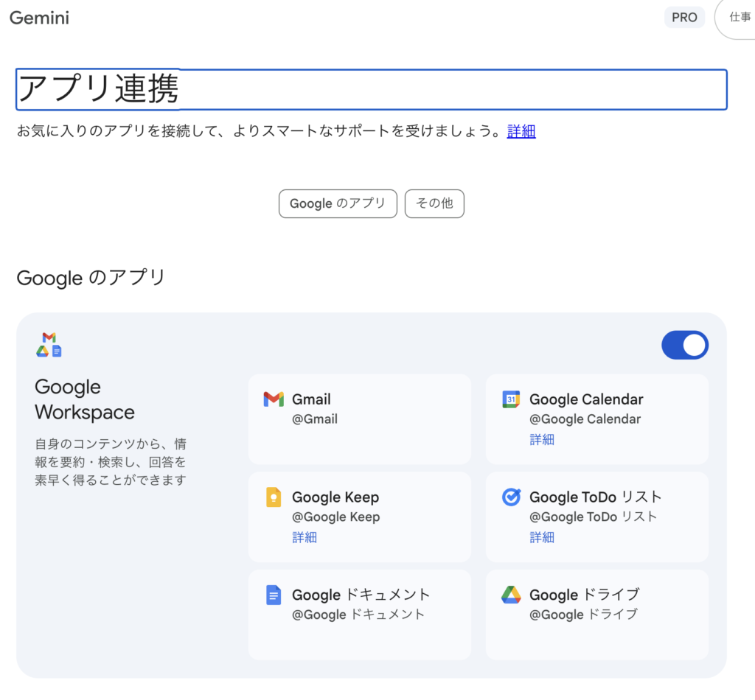Disable the Google Workspace toggle switch
The height and width of the screenshot is (700, 755).
coord(684,345)
